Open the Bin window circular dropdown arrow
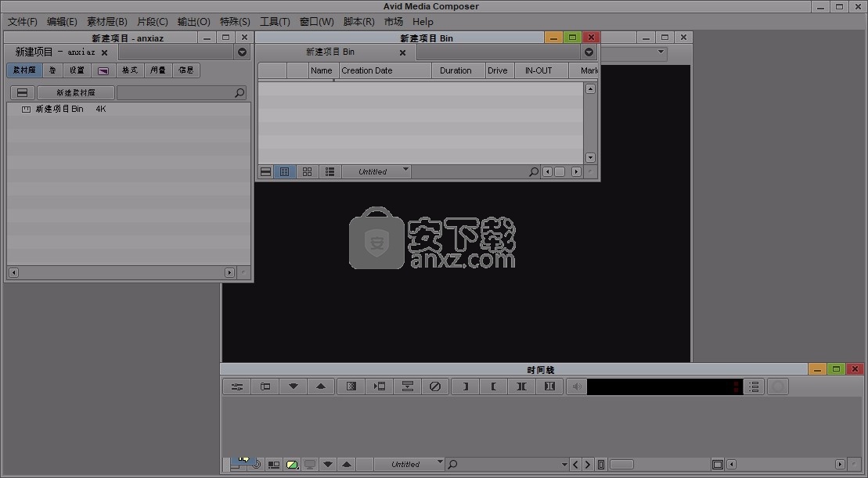This screenshot has height=478, width=868. (589, 52)
